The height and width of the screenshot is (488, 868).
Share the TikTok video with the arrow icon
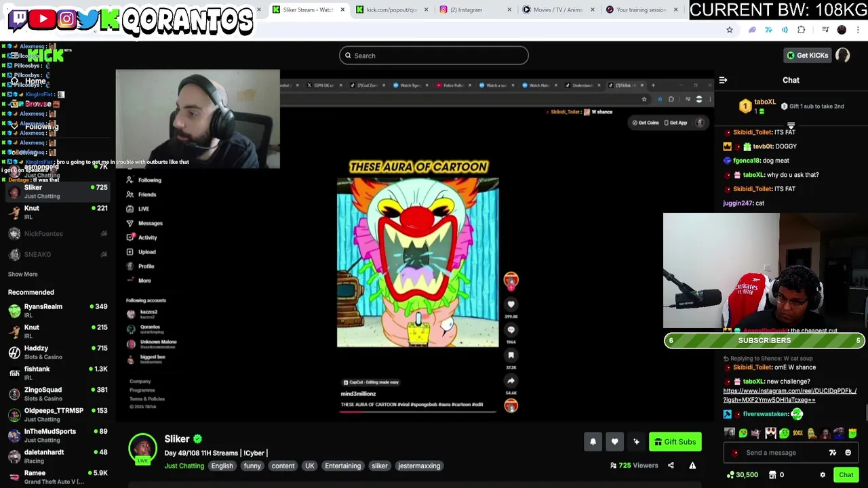511,381
